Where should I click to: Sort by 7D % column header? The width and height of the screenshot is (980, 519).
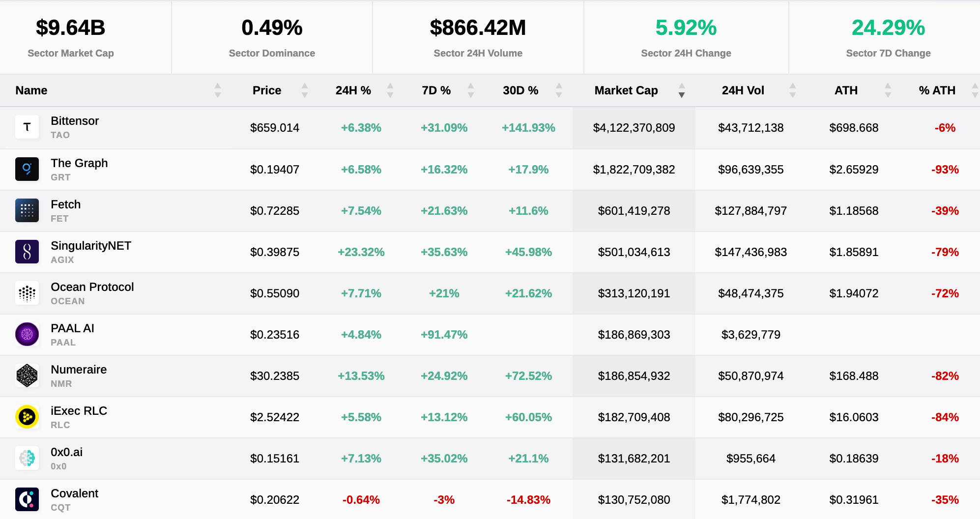coord(436,90)
